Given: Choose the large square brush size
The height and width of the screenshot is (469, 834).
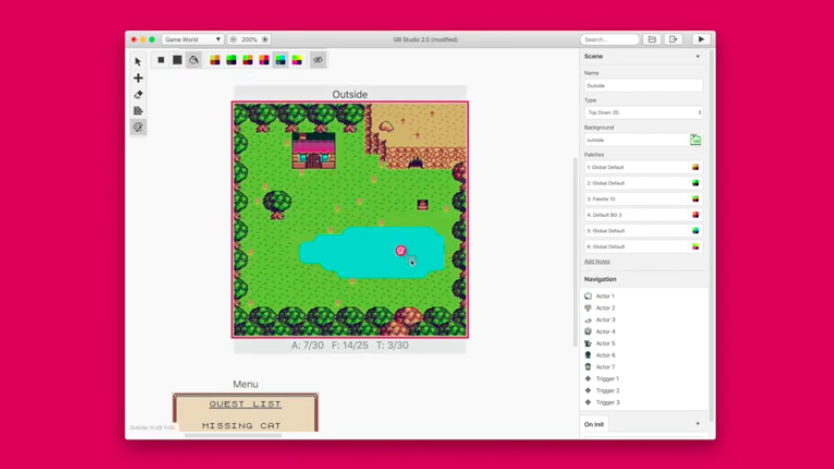Looking at the screenshot, I should [x=177, y=60].
